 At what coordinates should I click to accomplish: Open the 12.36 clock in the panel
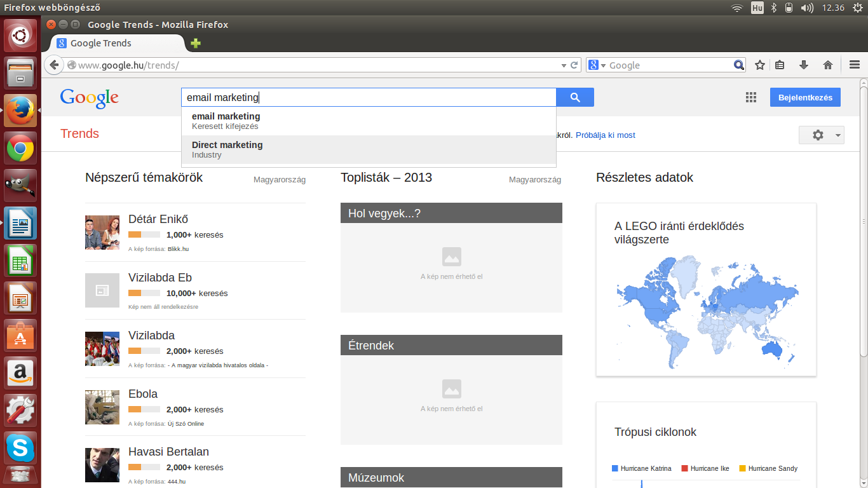(832, 8)
